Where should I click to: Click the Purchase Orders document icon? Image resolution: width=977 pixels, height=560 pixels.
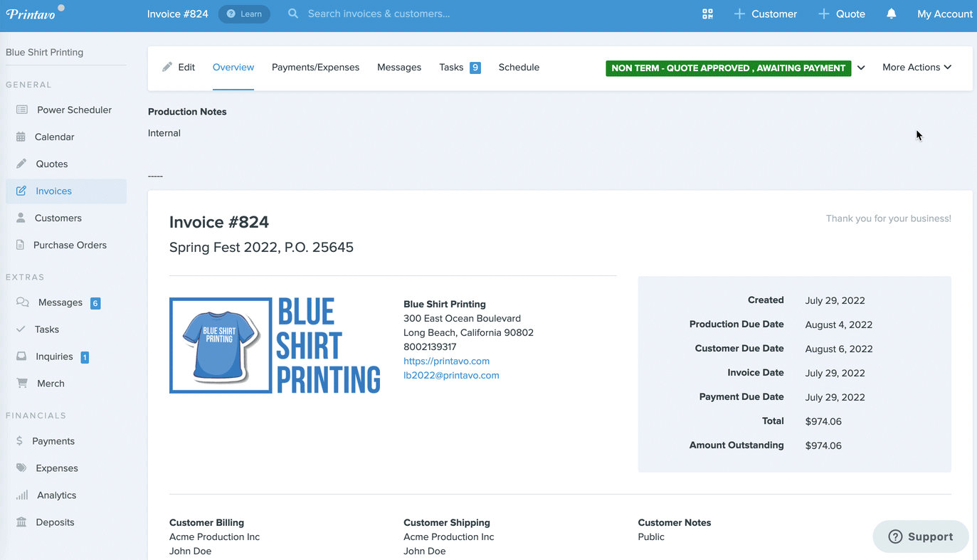[20, 245]
